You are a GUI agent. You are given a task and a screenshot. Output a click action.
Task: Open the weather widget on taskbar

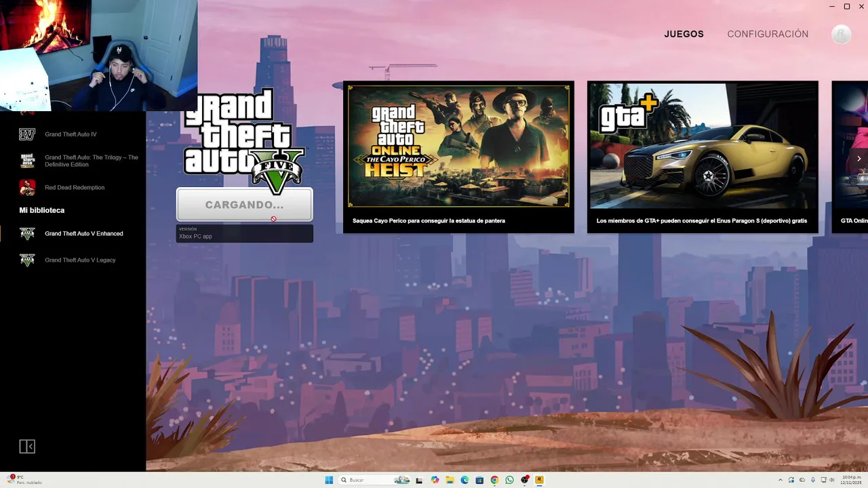point(24,480)
